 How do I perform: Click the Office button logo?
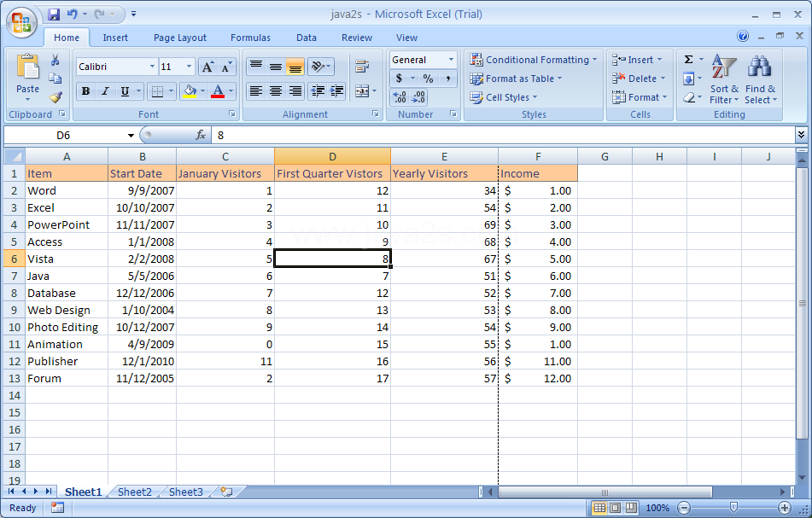21,23
